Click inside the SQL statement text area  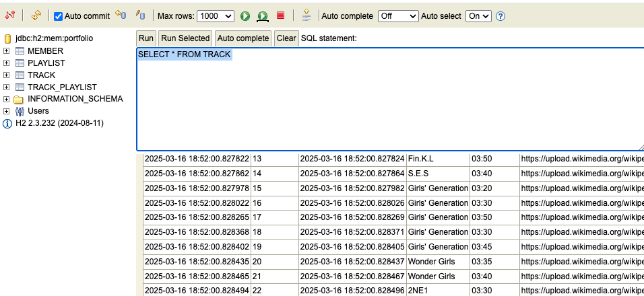point(390,99)
